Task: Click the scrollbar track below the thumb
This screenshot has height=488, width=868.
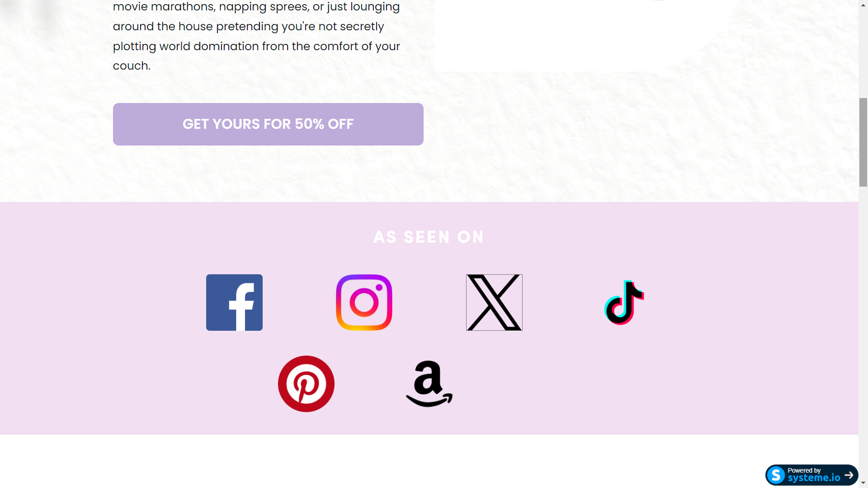Action: (x=863, y=316)
